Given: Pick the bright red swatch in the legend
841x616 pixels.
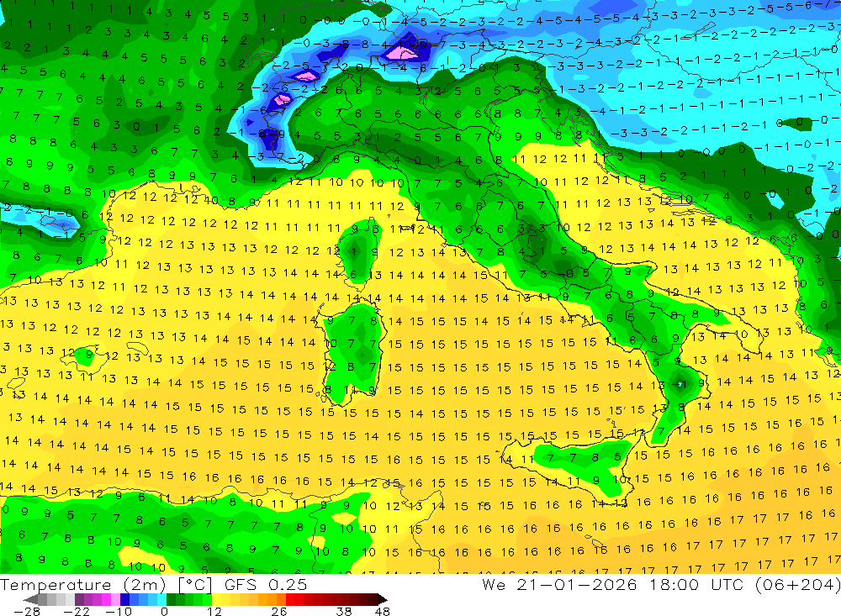Looking at the screenshot, I should point(290,599).
